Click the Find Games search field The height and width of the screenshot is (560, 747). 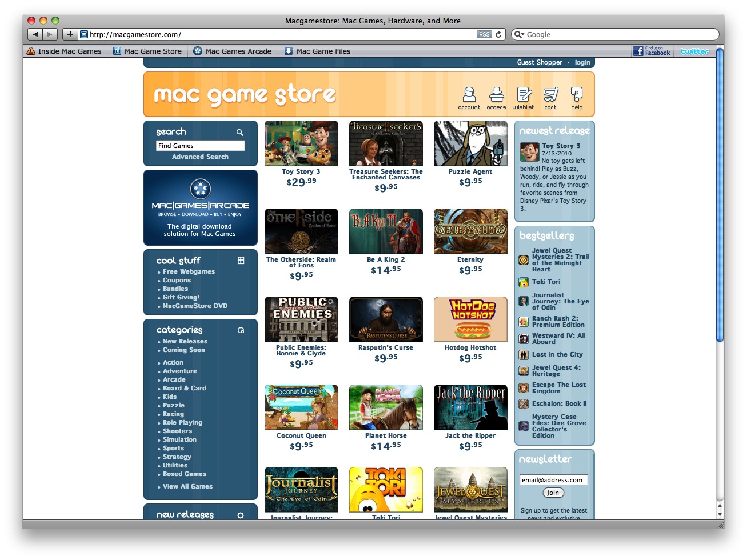pos(200,146)
